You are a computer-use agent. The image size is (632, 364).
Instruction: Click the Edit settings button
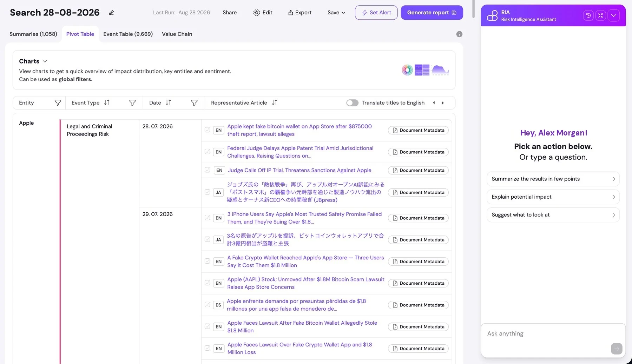click(263, 13)
